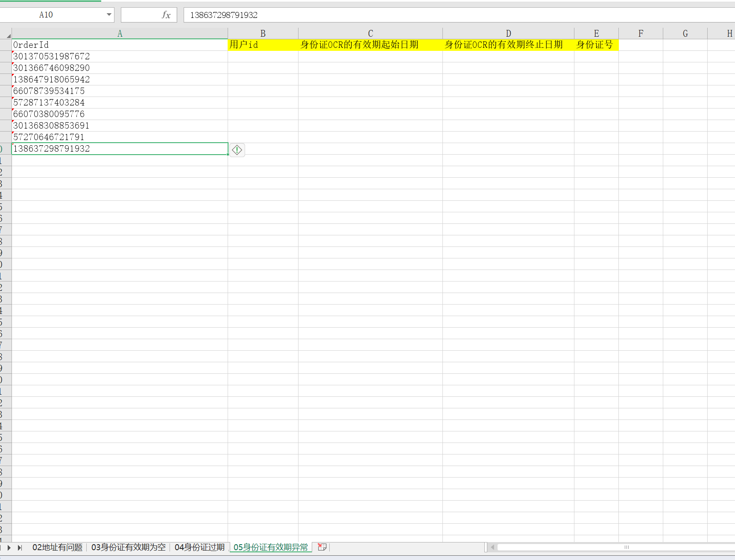The image size is (735, 560).
Task: Select the OrderId cell A1
Action: (120, 44)
